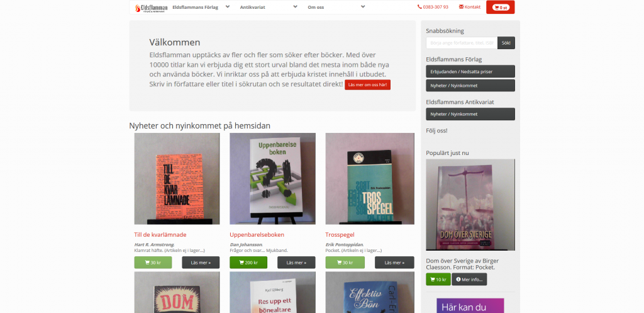Click the Mer info button with info icon
This screenshot has height=313, width=644.
tap(469, 279)
